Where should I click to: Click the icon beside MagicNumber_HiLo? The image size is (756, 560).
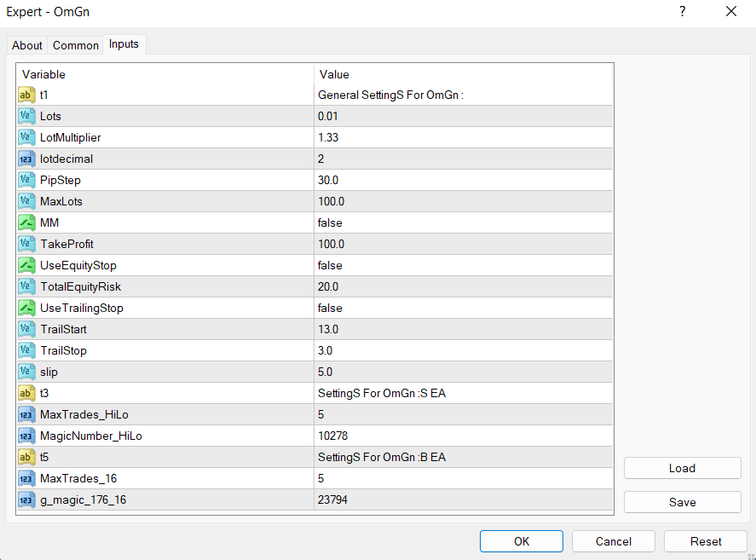coord(26,436)
